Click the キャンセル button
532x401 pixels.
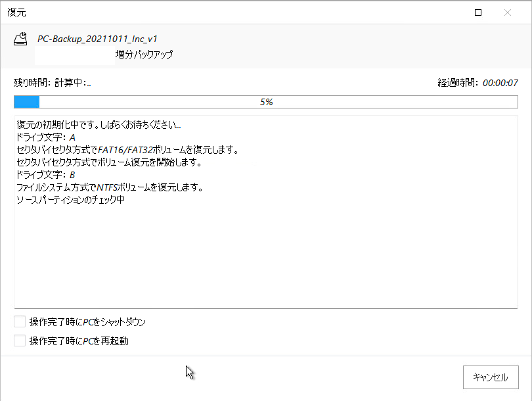click(491, 377)
